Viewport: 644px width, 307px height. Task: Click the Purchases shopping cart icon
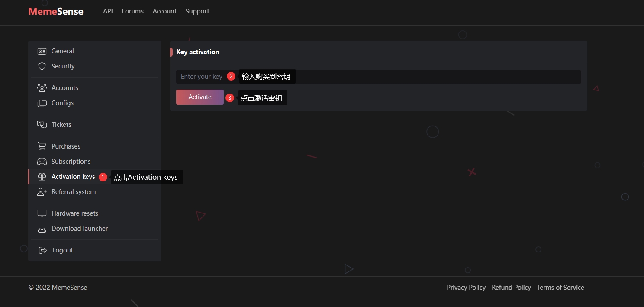tap(42, 146)
